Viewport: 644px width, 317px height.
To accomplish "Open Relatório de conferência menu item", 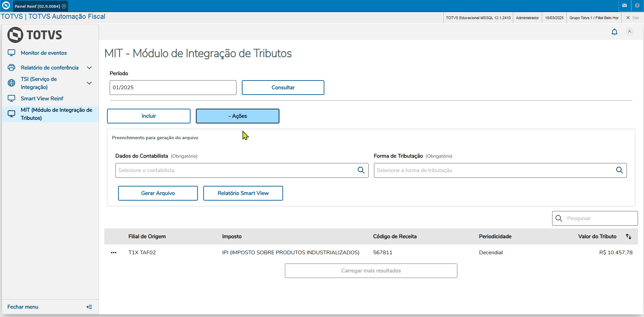I will coord(50,68).
